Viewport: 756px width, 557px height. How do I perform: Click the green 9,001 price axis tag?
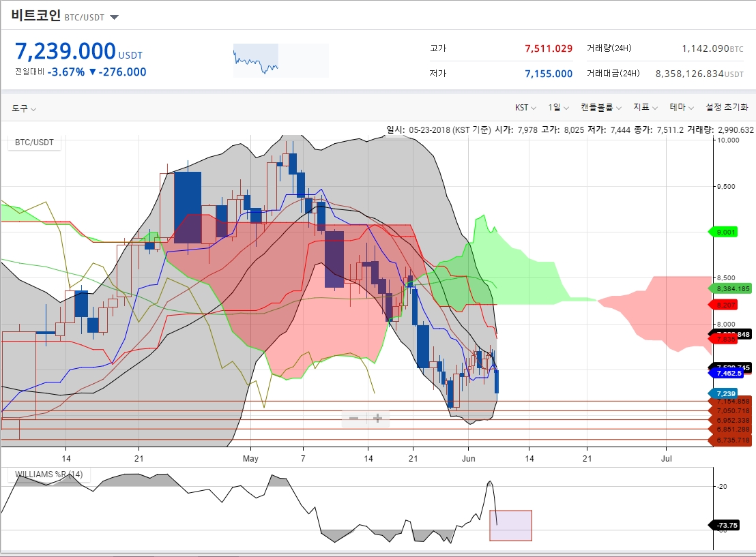coord(723,232)
